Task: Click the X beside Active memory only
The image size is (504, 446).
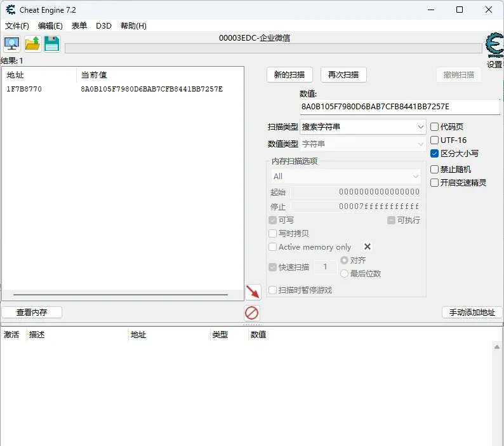Action: 368,247
